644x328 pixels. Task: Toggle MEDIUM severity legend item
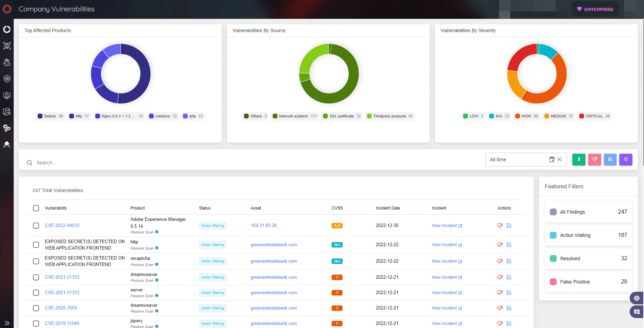[559, 116]
